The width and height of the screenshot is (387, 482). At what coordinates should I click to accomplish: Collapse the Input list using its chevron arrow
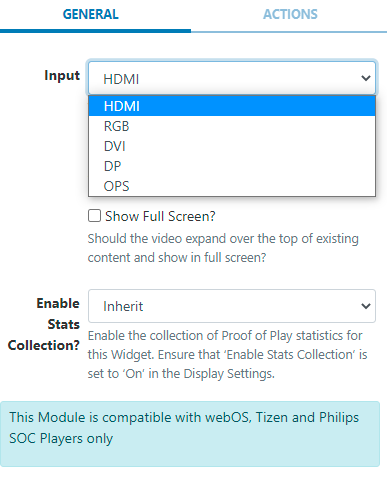(366, 78)
